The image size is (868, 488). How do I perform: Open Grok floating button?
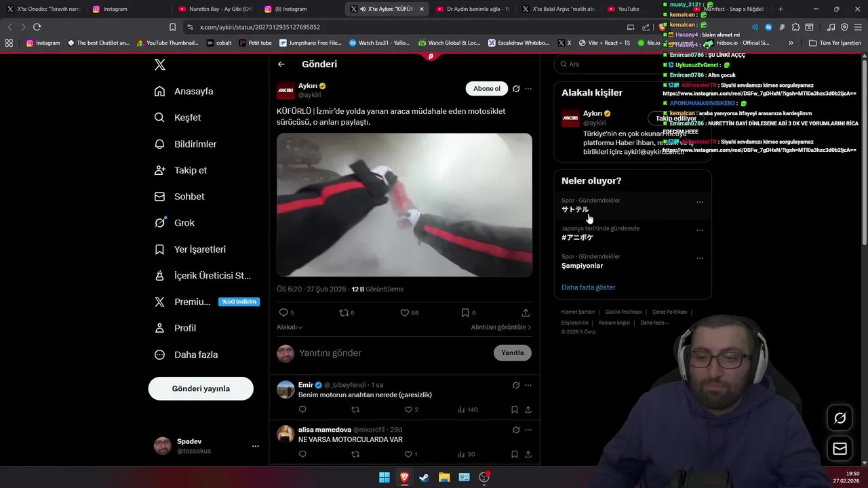pyautogui.click(x=840, y=418)
